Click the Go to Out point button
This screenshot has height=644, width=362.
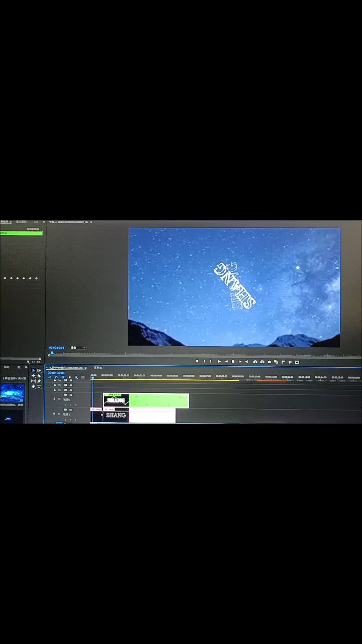[x=246, y=361]
